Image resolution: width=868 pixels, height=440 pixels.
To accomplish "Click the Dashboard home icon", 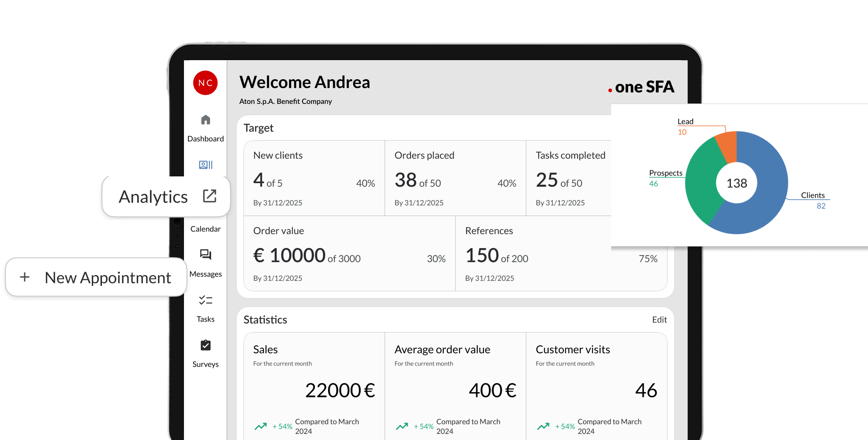I will pyautogui.click(x=205, y=120).
